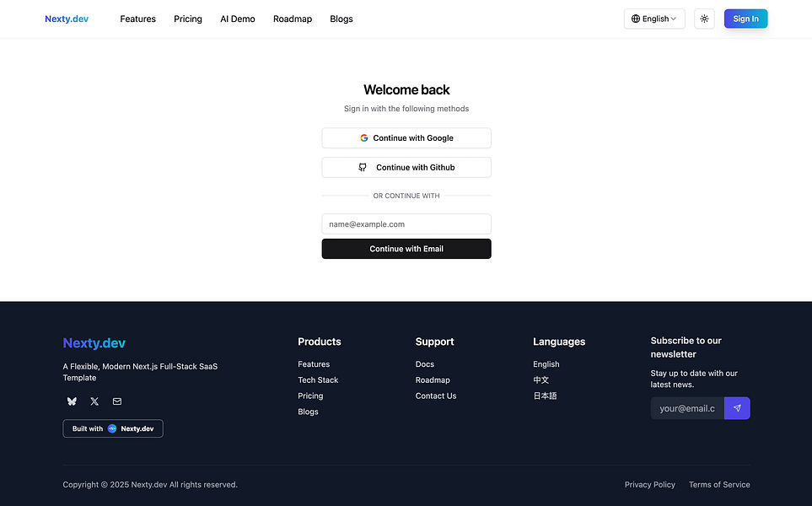Switch site language to 中文
This screenshot has height=506, width=812.
(540, 379)
